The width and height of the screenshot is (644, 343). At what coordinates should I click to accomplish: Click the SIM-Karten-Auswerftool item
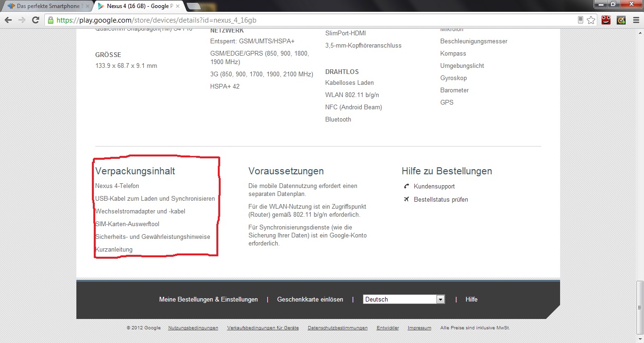click(x=127, y=224)
